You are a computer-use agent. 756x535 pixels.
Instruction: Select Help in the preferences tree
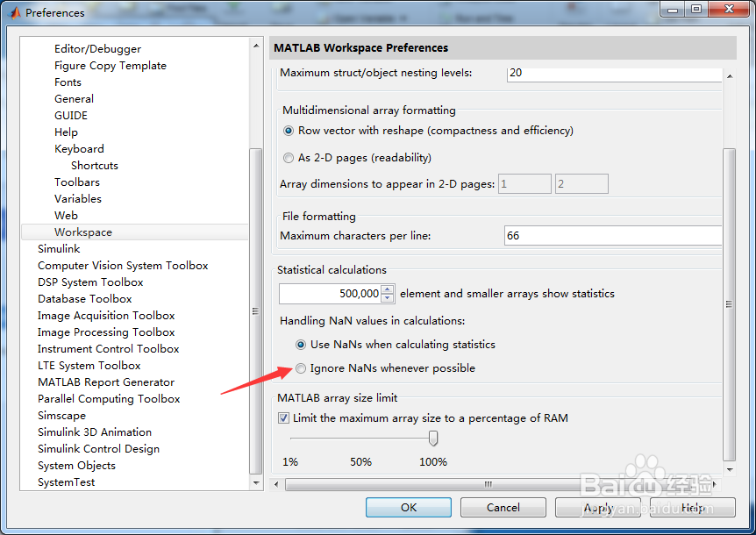tap(66, 132)
